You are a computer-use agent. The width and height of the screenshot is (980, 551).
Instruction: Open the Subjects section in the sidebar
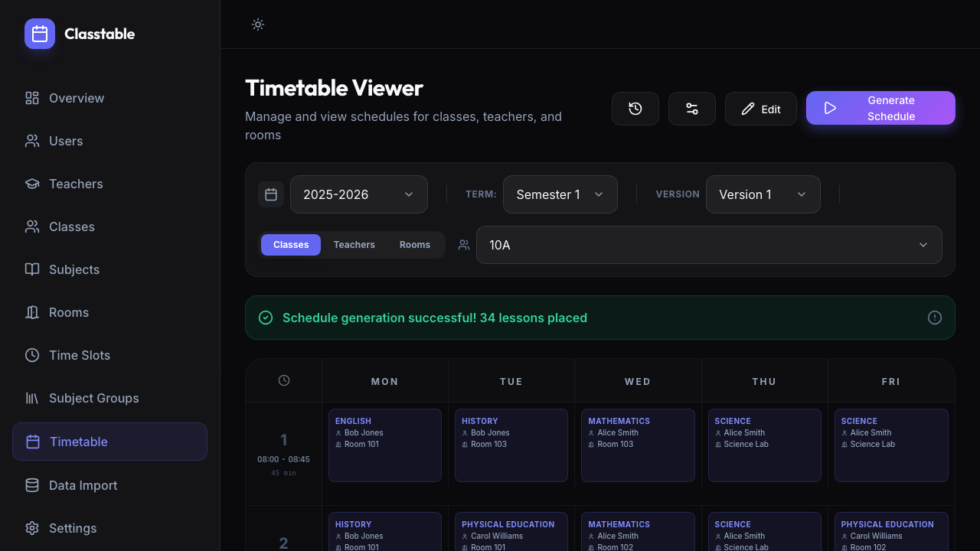click(73, 269)
